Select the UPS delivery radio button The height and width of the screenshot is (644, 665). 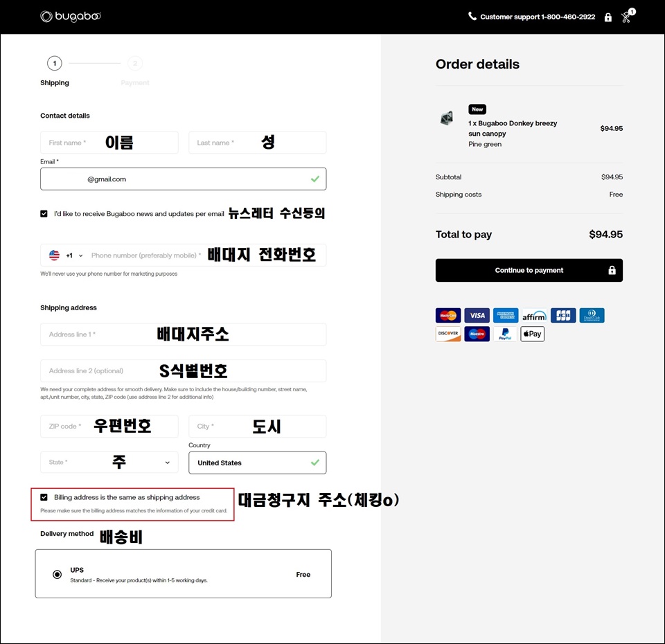(x=57, y=575)
